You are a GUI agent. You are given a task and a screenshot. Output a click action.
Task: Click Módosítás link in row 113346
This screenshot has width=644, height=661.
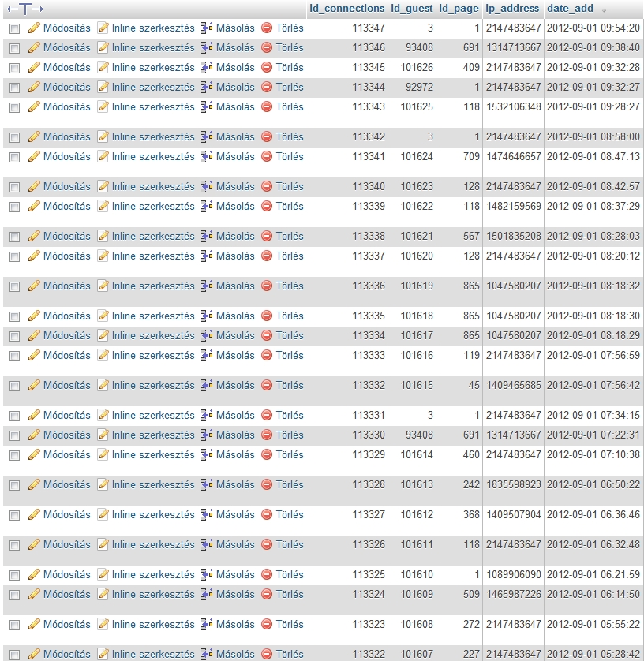point(66,47)
